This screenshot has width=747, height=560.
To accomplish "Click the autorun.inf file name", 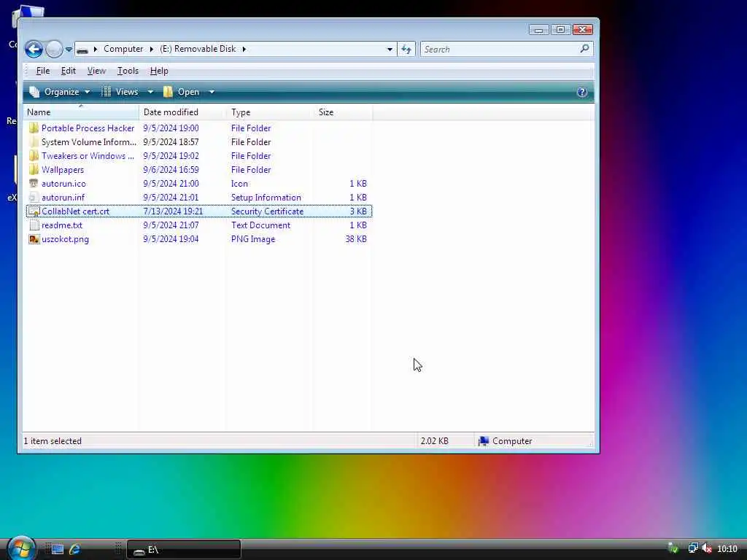I will 63,197.
